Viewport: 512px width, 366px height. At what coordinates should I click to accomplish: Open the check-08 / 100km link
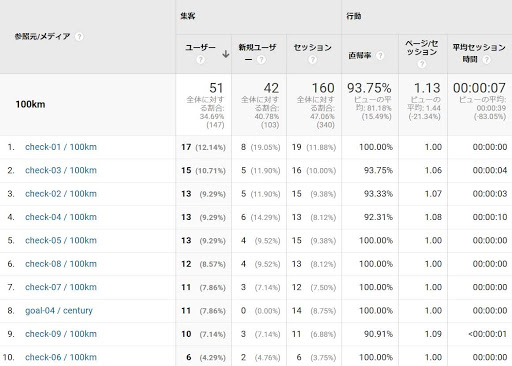(61, 264)
